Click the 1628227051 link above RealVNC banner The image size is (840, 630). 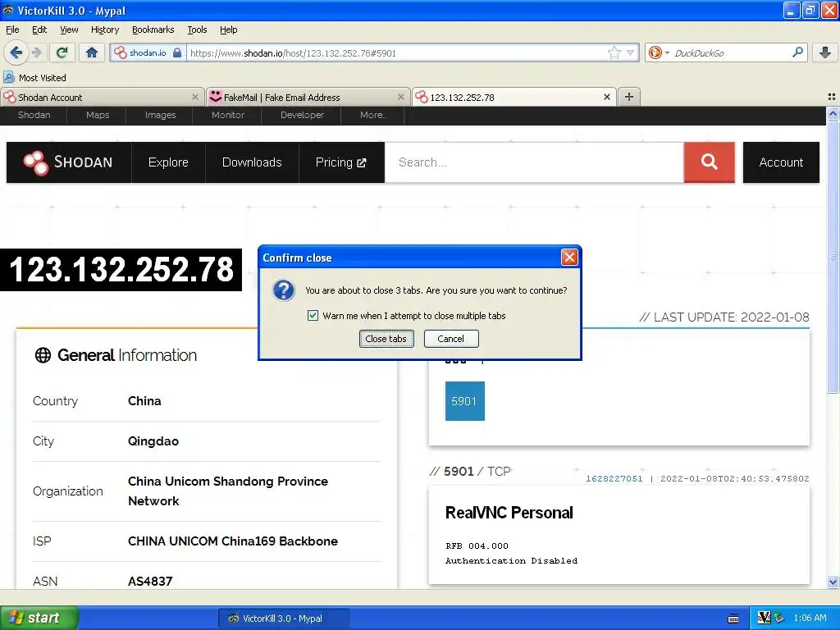click(x=614, y=478)
